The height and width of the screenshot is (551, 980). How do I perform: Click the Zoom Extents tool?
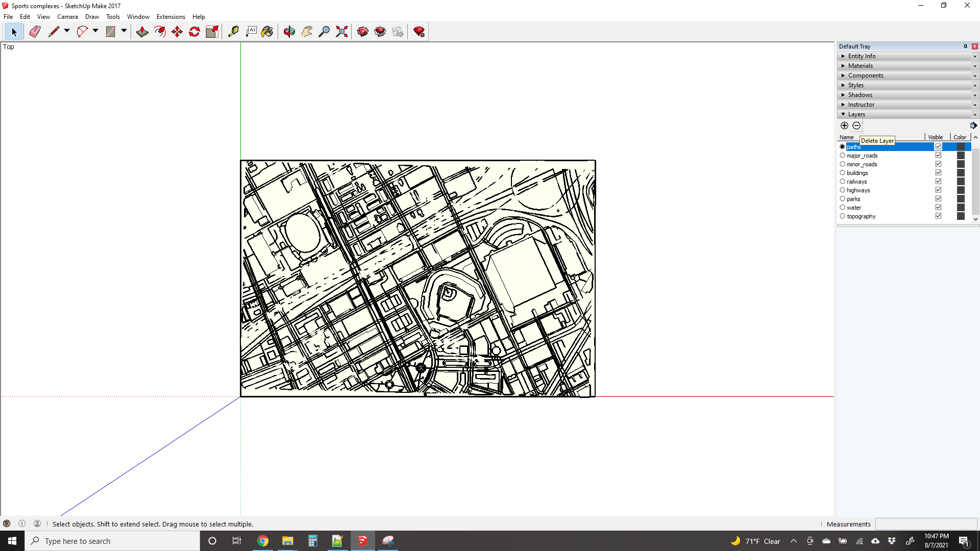coord(342,32)
